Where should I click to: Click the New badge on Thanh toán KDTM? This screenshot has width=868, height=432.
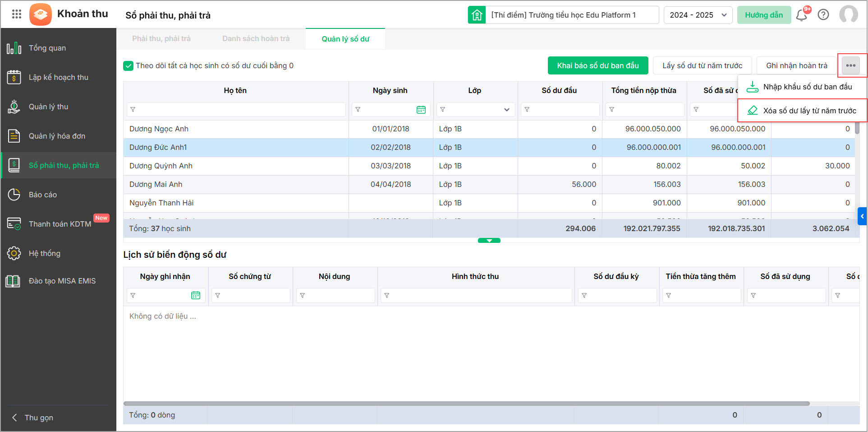[101, 218]
